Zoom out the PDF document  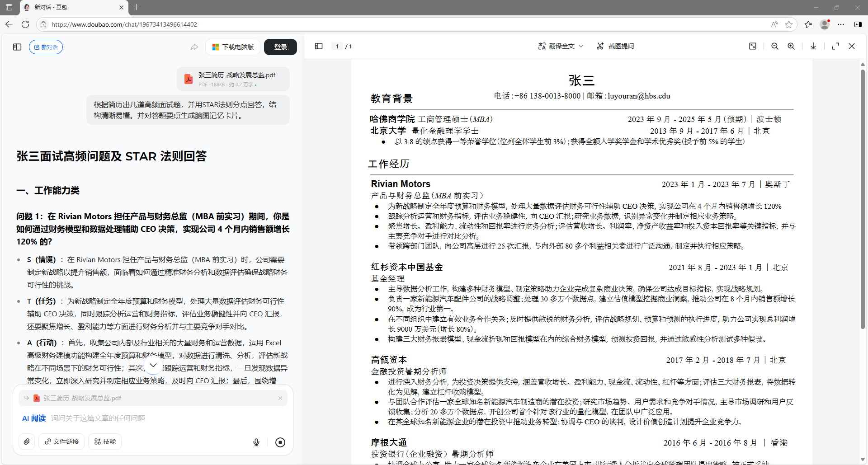[775, 46]
